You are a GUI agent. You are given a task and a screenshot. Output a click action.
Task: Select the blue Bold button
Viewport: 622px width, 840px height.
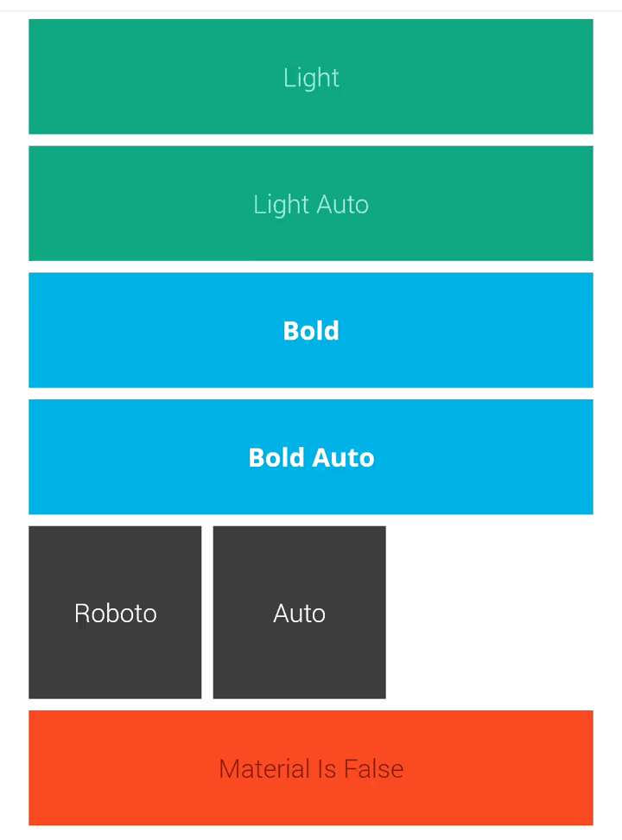pos(311,330)
